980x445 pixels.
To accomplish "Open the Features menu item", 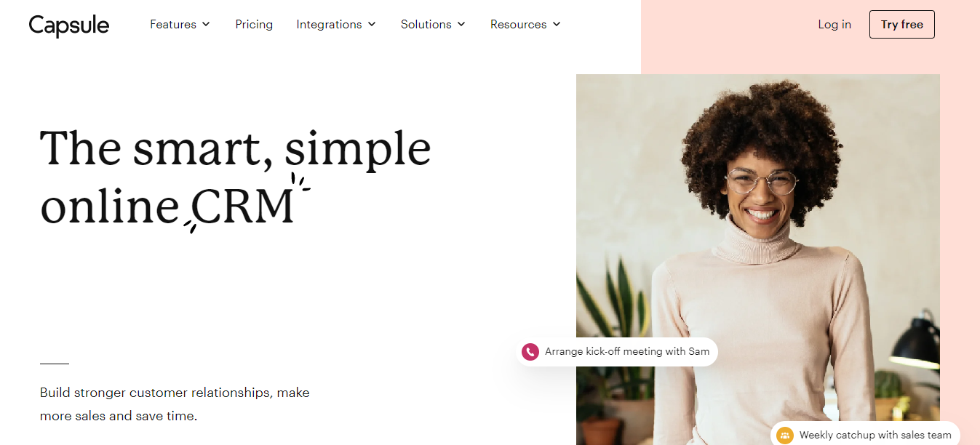I will [173, 24].
